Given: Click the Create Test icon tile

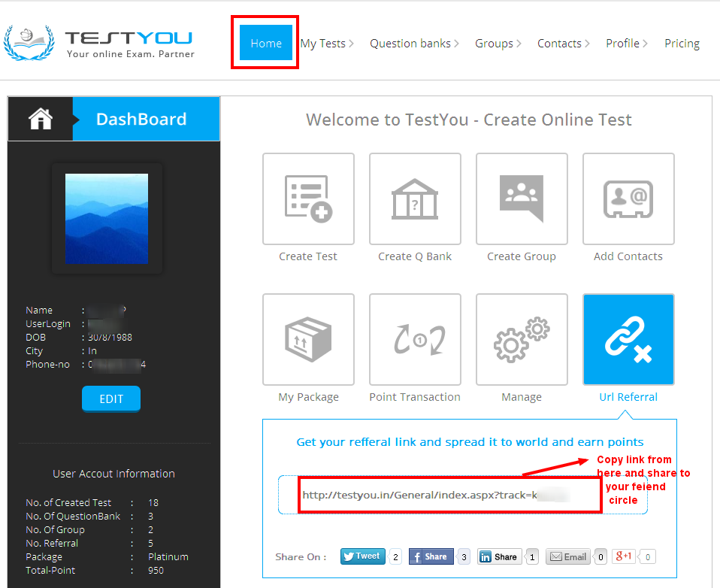Looking at the screenshot, I should pyautogui.click(x=308, y=199).
